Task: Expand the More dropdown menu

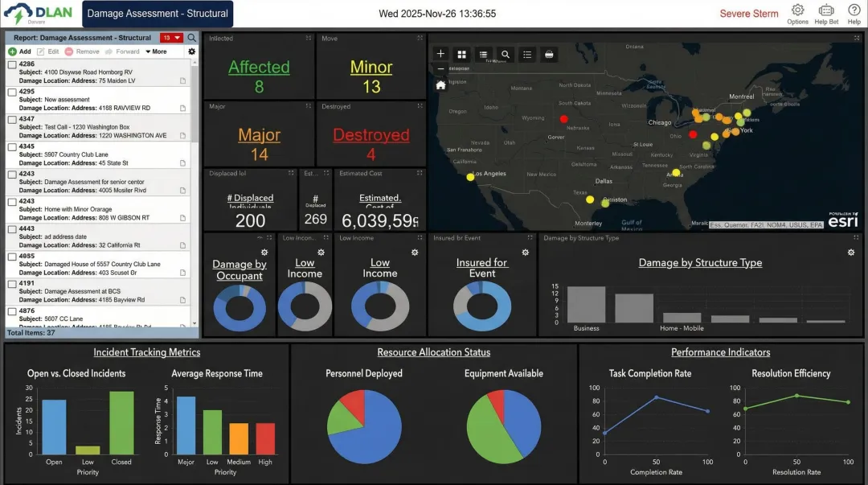Action: (x=156, y=51)
